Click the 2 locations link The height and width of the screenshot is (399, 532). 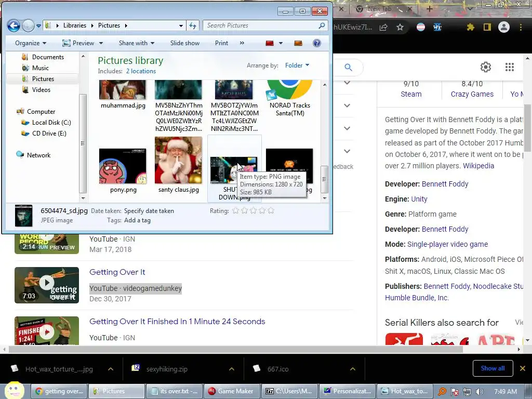(141, 71)
